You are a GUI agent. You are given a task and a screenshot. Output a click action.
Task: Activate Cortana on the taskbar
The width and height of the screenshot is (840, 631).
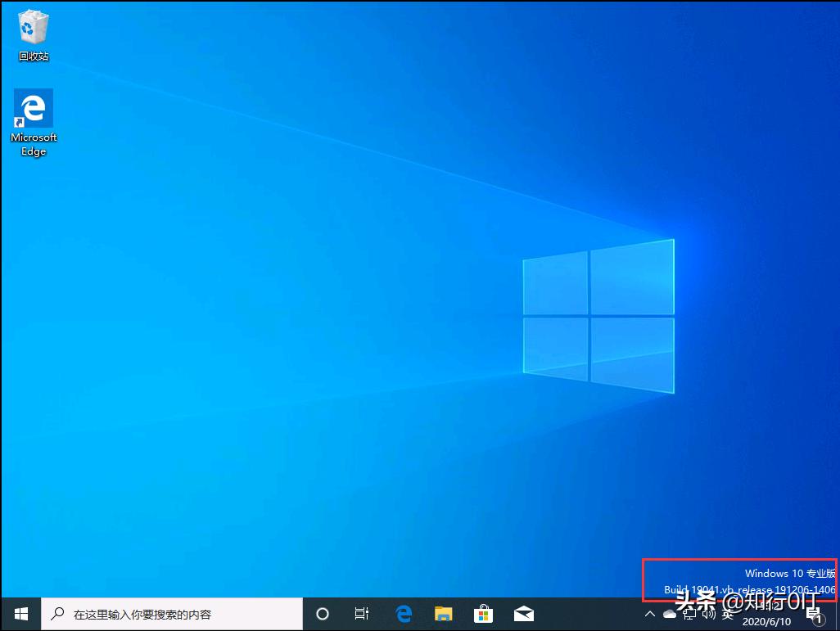[x=322, y=614]
